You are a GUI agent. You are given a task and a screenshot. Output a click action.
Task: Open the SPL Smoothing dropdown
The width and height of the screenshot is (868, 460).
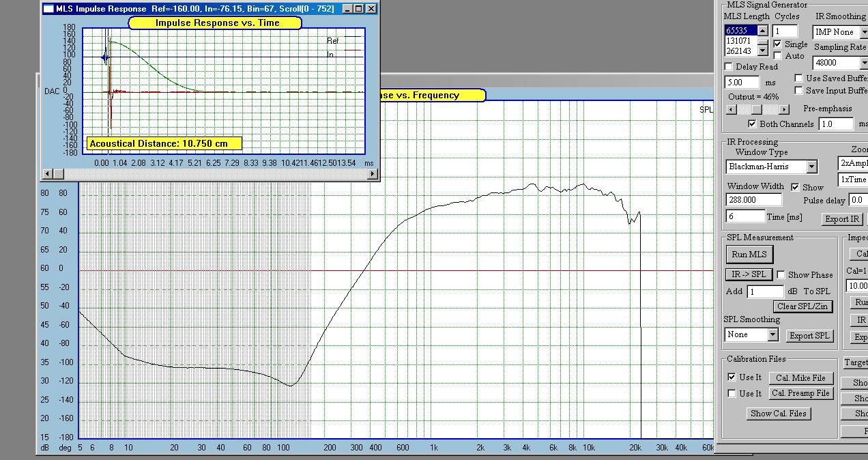tap(772, 334)
